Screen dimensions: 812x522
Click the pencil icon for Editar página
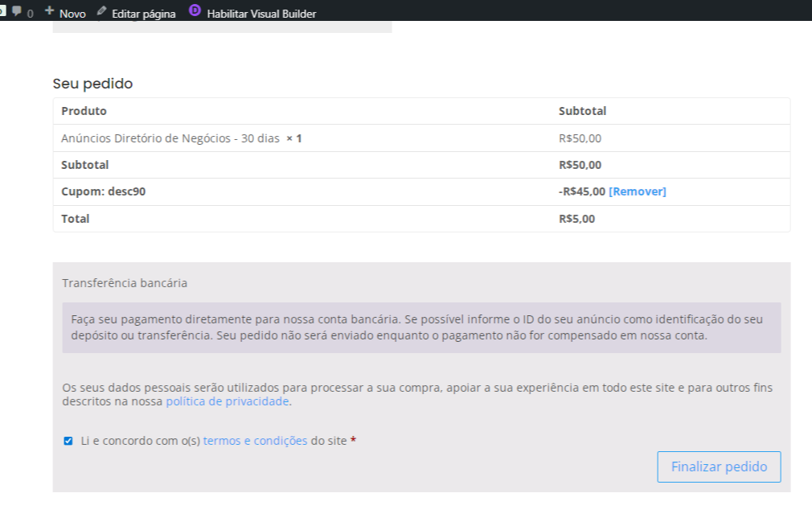click(x=101, y=12)
